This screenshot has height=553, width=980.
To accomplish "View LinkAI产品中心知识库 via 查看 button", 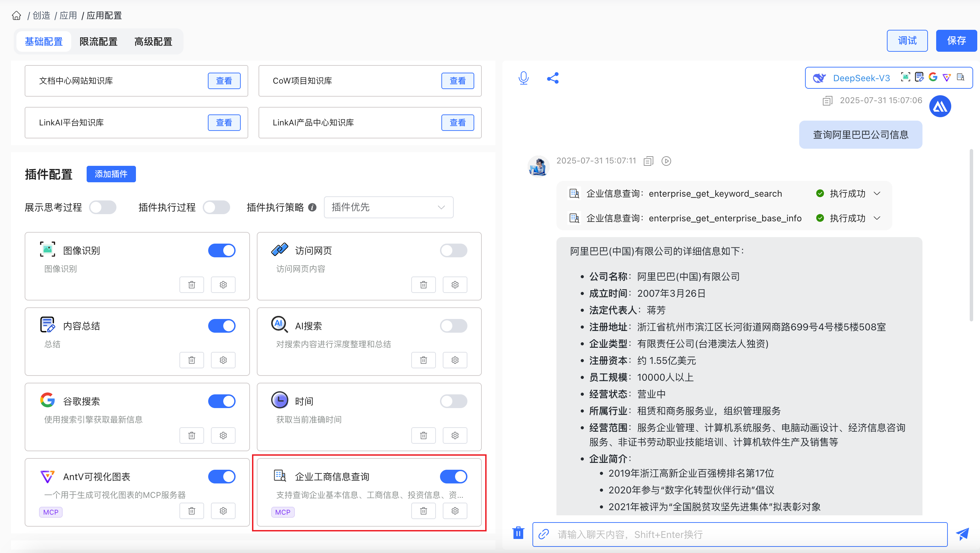I will (458, 123).
